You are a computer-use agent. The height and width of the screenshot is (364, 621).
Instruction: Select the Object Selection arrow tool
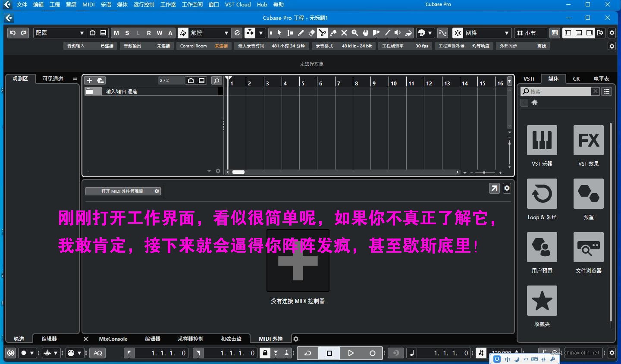pos(279,33)
